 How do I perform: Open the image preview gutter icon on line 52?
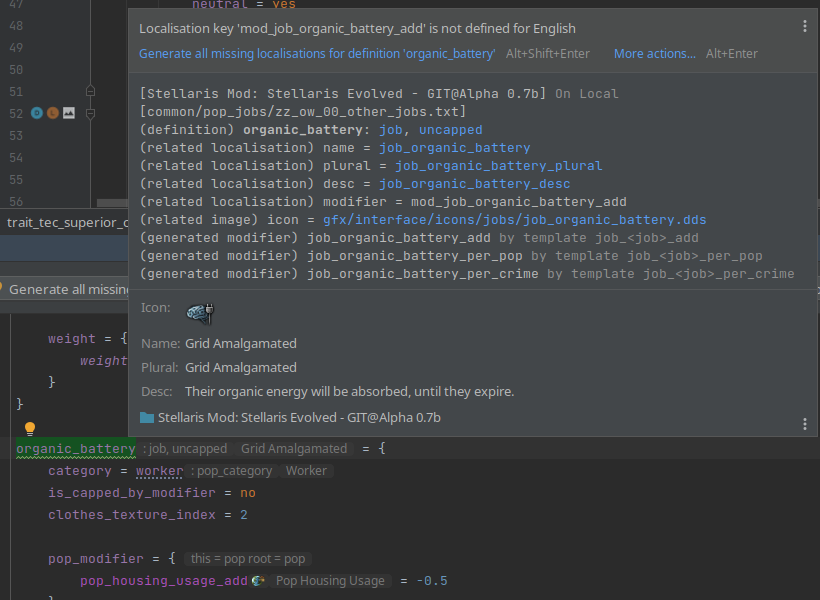pyautogui.click(x=68, y=114)
